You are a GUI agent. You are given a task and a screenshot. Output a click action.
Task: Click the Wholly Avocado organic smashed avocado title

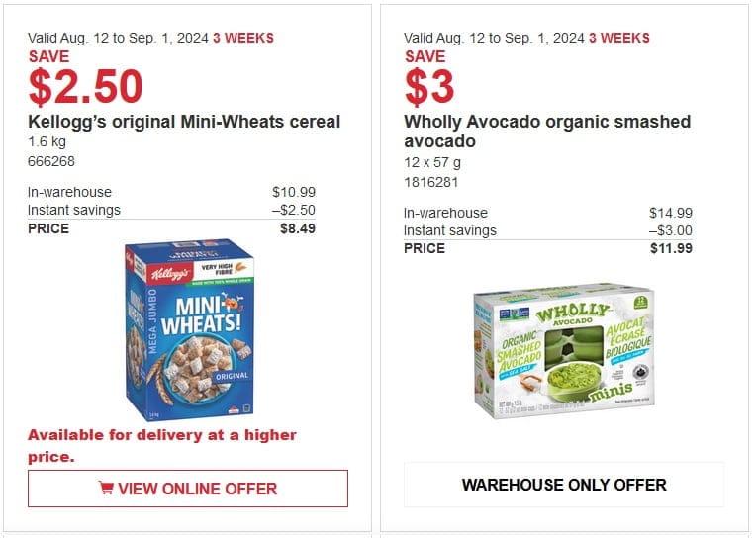(547, 132)
